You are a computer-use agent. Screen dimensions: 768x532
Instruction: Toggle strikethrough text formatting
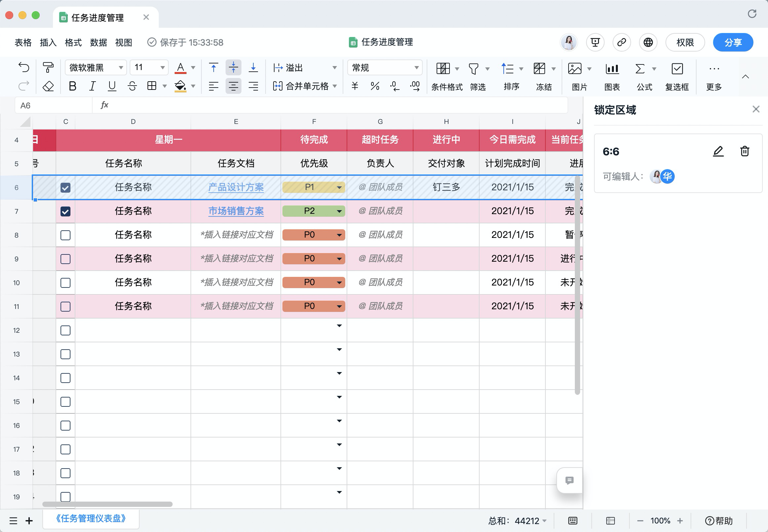(x=132, y=86)
